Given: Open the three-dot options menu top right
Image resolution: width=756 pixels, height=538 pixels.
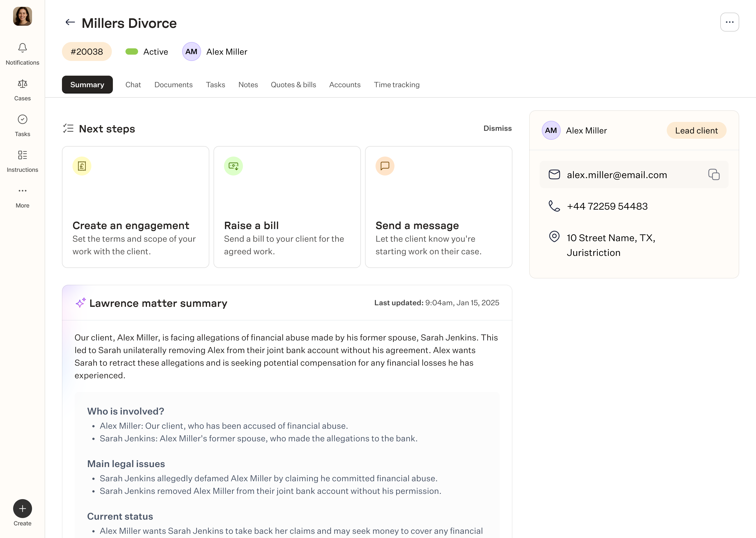Looking at the screenshot, I should [x=729, y=23].
